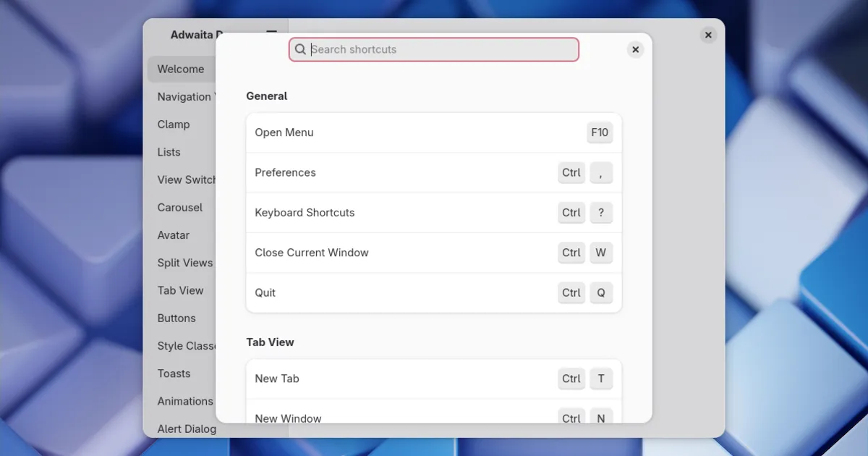Open the Clamp page

[x=174, y=124]
